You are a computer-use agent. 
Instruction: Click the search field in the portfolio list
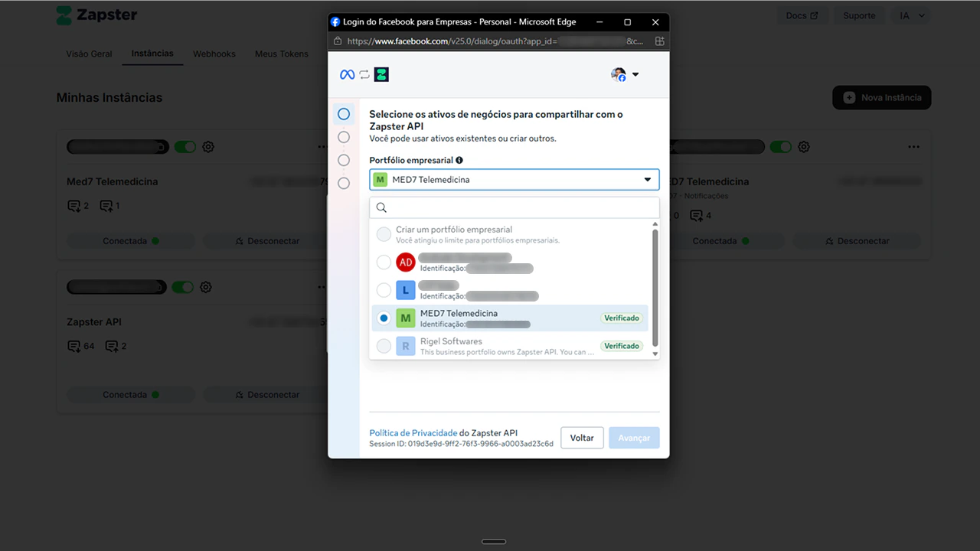(514, 207)
